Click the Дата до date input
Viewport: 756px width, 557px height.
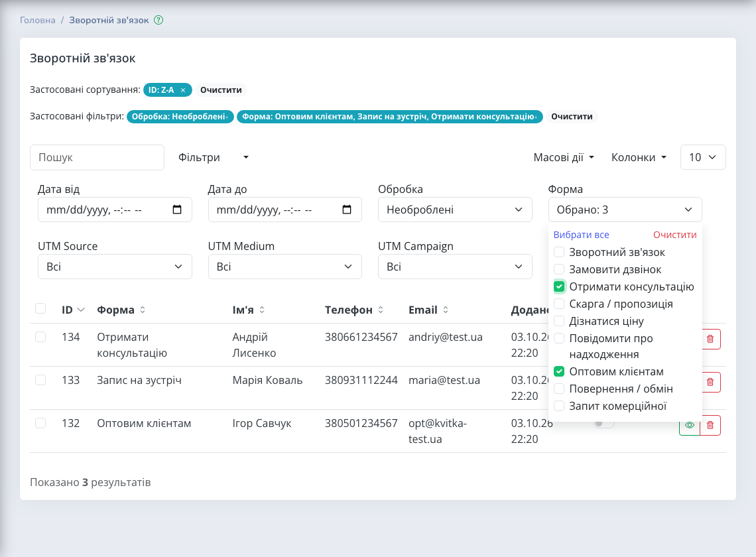(285, 210)
